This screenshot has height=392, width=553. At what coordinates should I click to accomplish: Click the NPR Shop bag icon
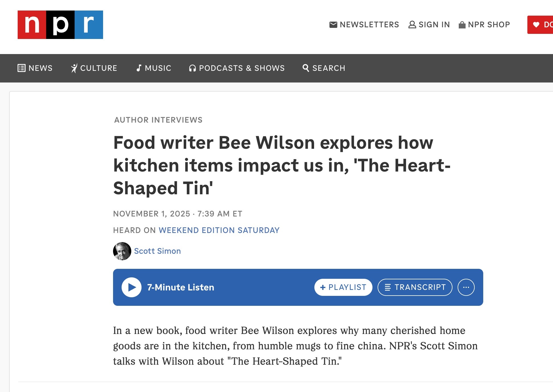(462, 25)
